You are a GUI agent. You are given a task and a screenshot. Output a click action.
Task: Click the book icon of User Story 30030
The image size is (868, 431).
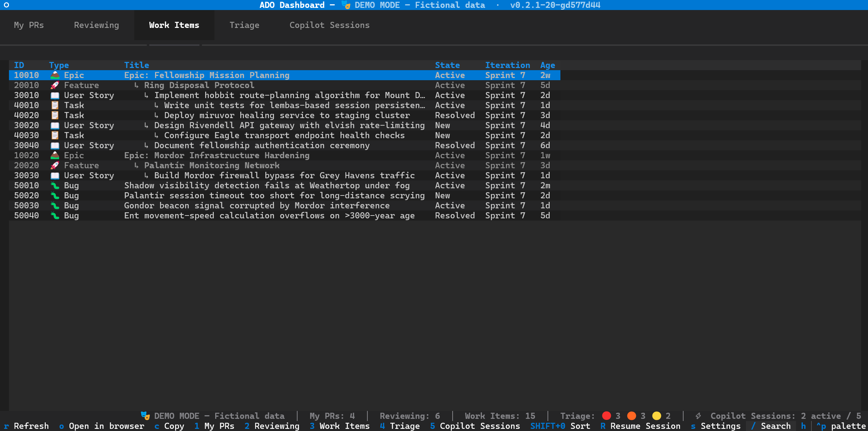coord(55,175)
